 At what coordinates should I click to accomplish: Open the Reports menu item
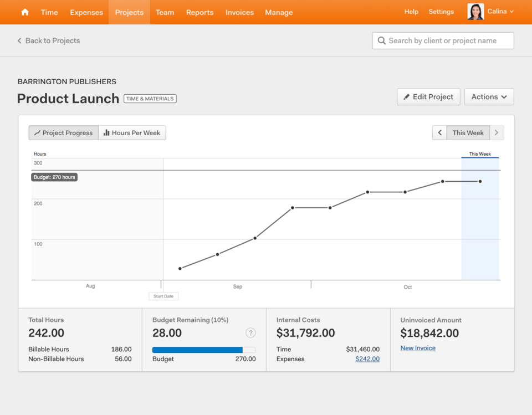pyautogui.click(x=199, y=12)
